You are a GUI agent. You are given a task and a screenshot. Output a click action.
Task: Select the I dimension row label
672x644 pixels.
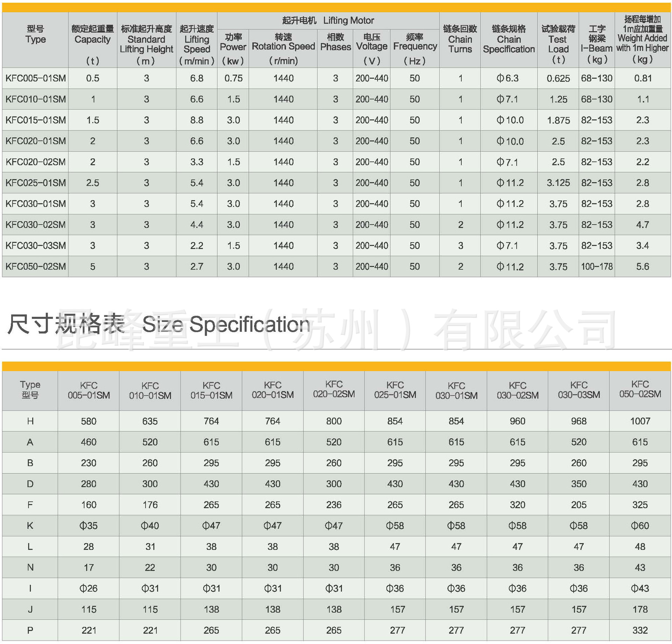click(30, 588)
